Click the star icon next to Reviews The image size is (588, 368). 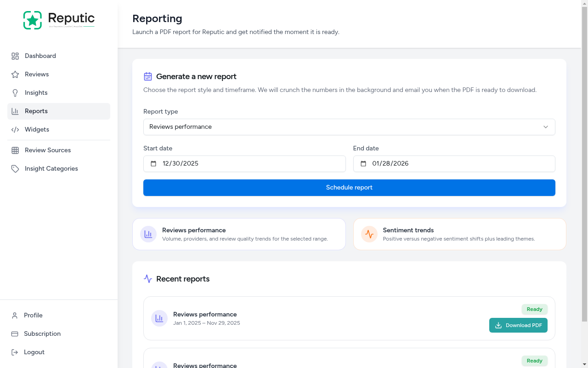[x=15, y=74]
